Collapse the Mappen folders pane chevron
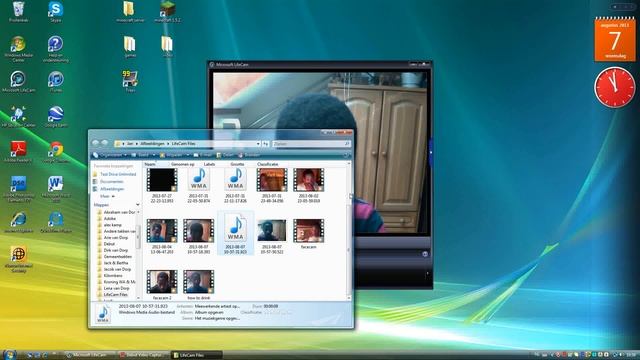640x360 pixels. click(138, 204)
